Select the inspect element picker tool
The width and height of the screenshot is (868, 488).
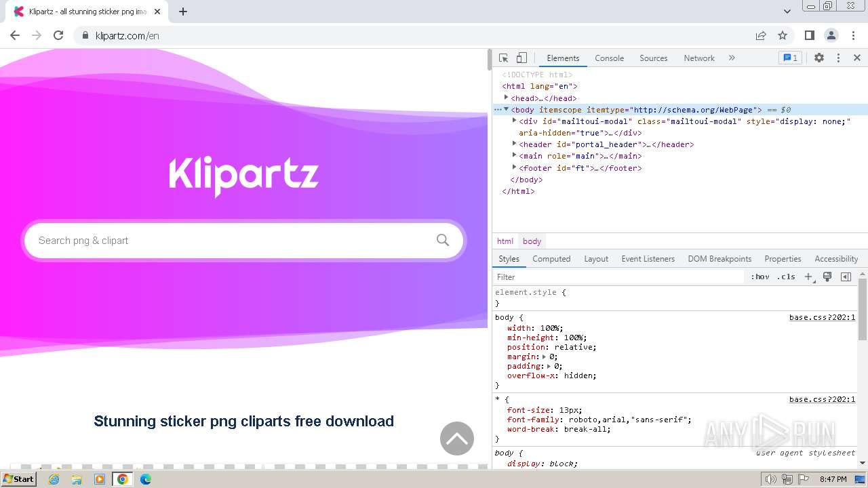(x=503, y=58)
